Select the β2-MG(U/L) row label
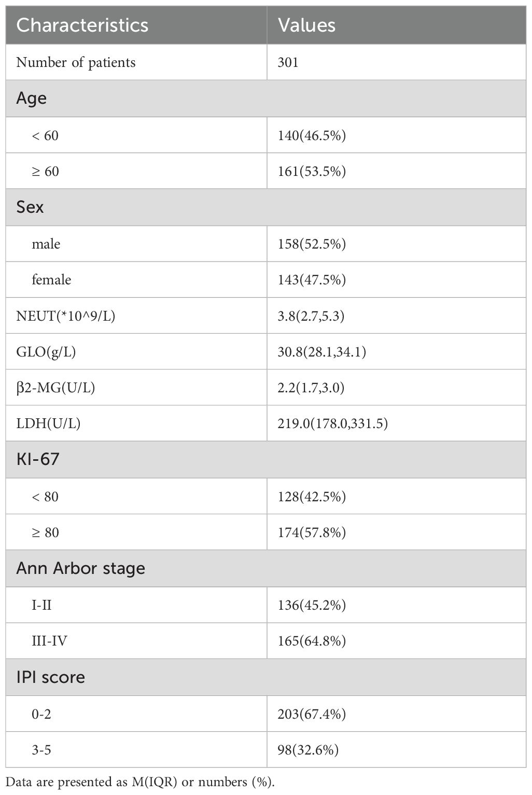Image resolution: width=532 pixels, height=795 pixels. [x=55, y=388]
